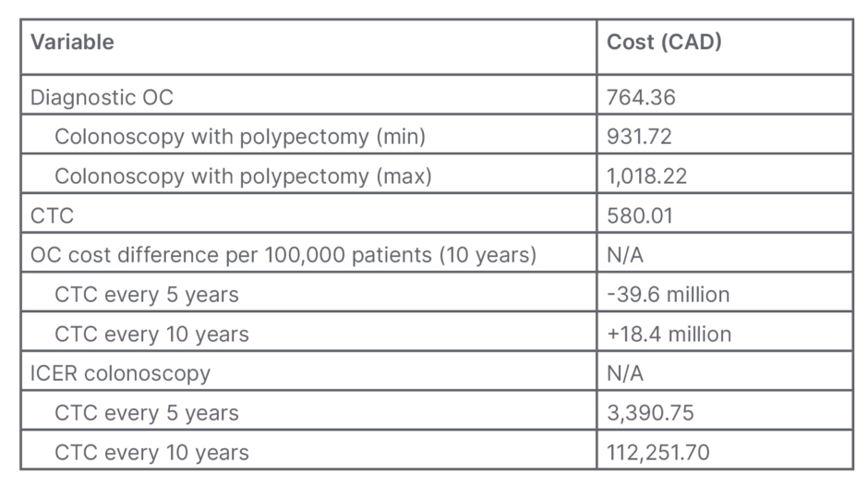The width and height of the screenshot is (868, 487).
Task: Click the 1,018.22 cost value
Action: pyautogui.click(x=646, y=177)
